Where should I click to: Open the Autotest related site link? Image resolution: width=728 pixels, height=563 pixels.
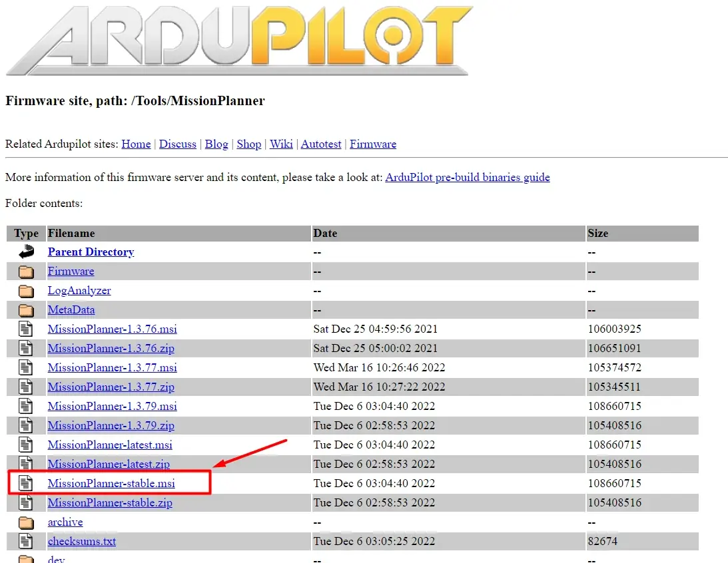(x=321, y=144)
